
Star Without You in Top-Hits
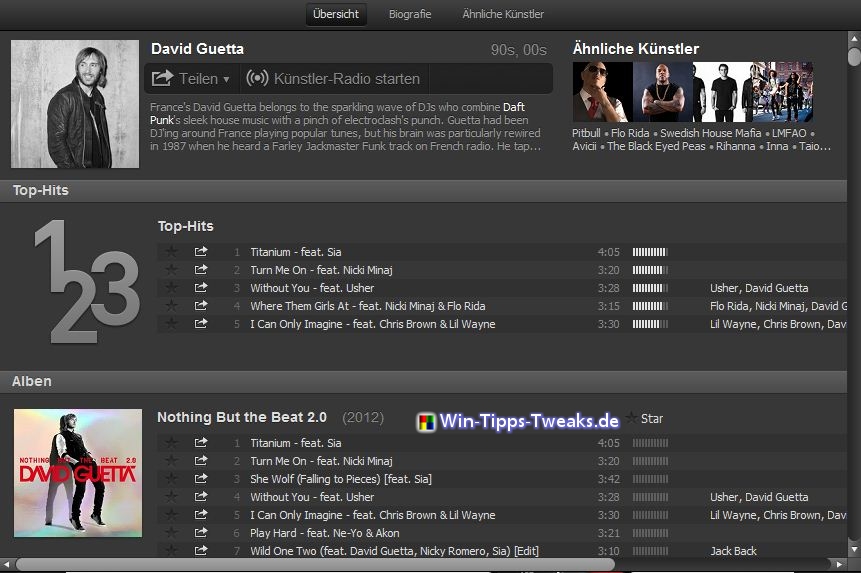(171, 288)
